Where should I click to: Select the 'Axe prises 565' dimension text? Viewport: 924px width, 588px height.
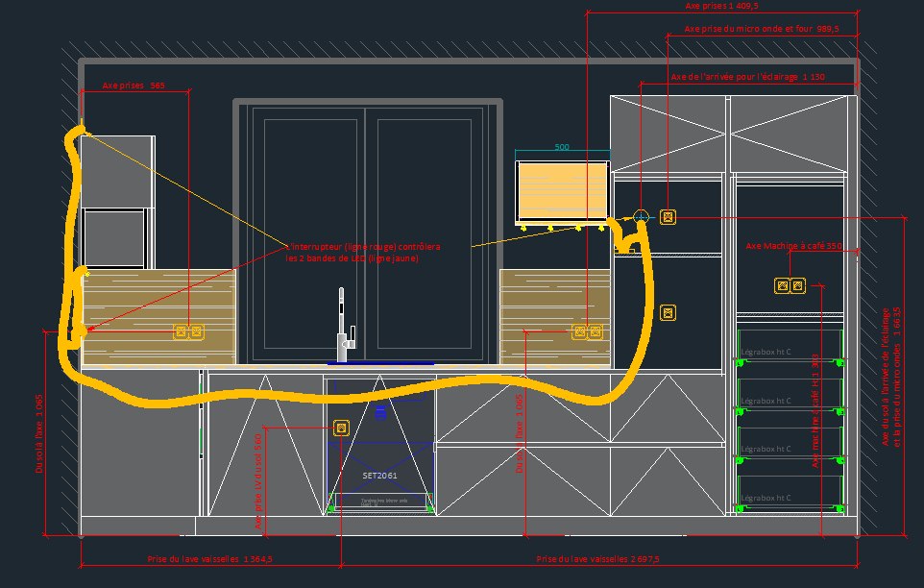click(x=134, y=86)
